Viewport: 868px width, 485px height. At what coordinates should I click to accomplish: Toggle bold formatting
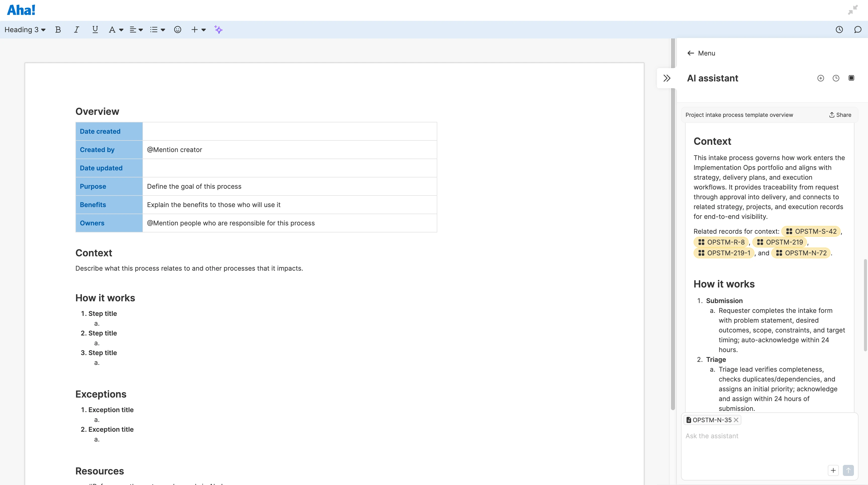point(58,30)
